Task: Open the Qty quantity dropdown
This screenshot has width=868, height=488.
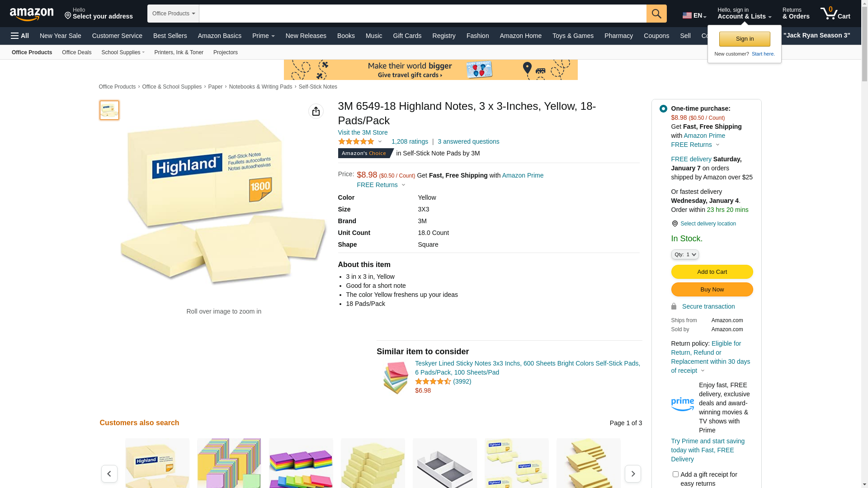Action: (684, 254)
